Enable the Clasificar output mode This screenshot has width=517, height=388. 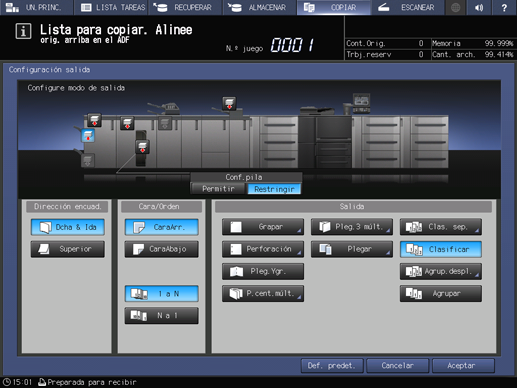point(441,249)
